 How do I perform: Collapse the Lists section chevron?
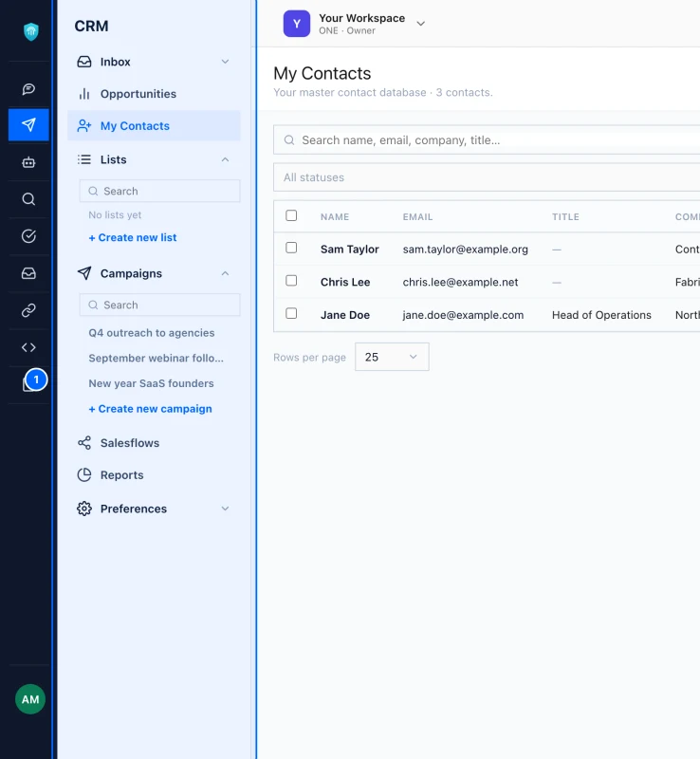[225, 159]
